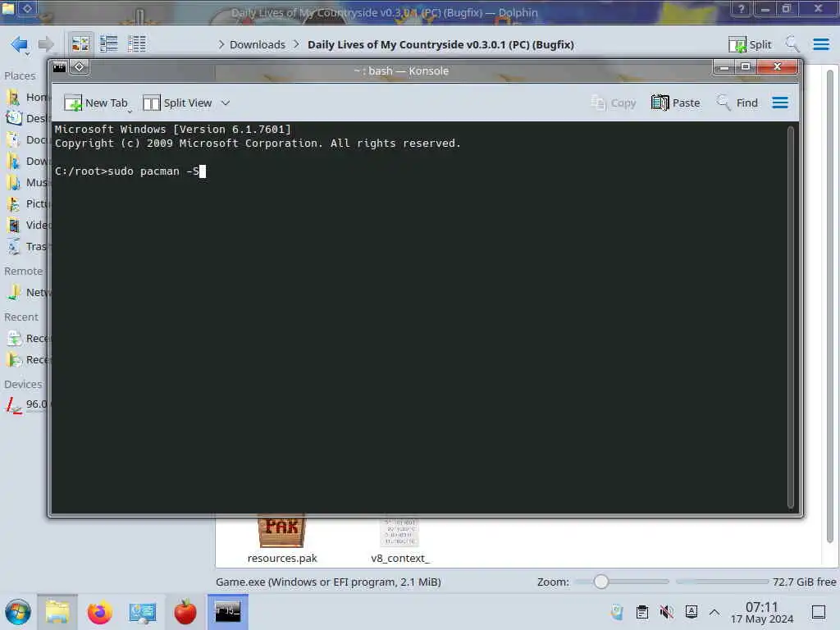Click red apple app on taskbar
Image resolution: width=840 pixels, height=630 pixels.
pyautogui.click(x=185, y=612)
